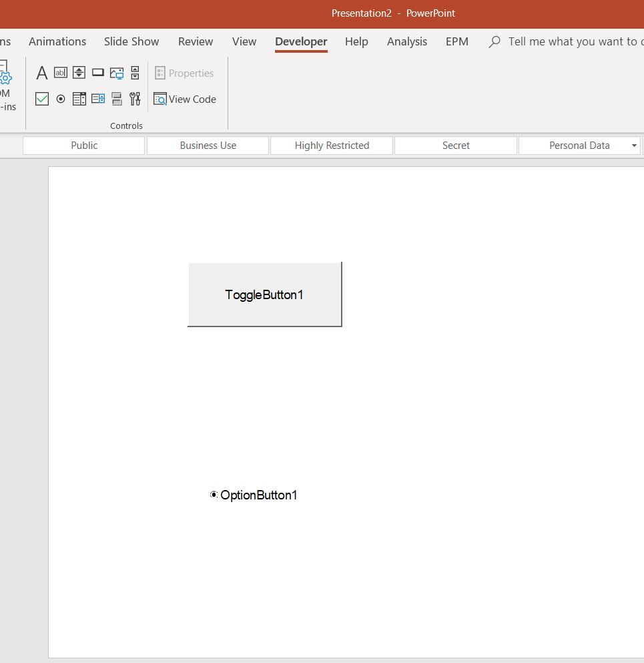Insert a Check Box control
Viewport: 644px width, 663px height.
pos(42,99)
